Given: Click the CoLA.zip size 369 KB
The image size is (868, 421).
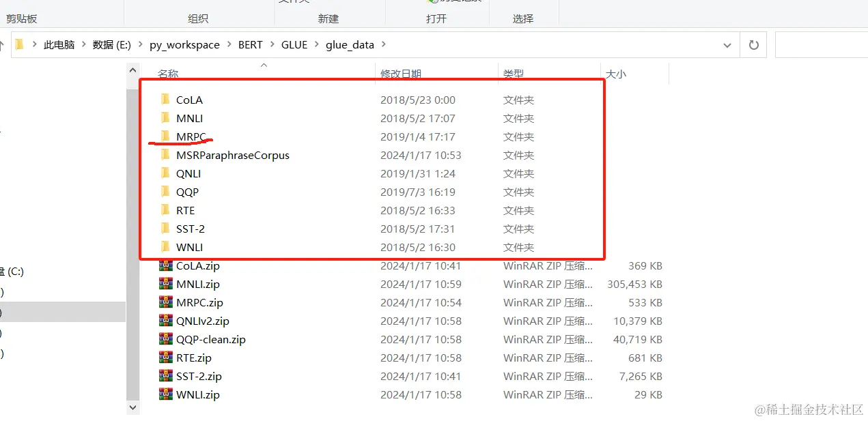Looking at the screenshot, I should click(645, 265).
